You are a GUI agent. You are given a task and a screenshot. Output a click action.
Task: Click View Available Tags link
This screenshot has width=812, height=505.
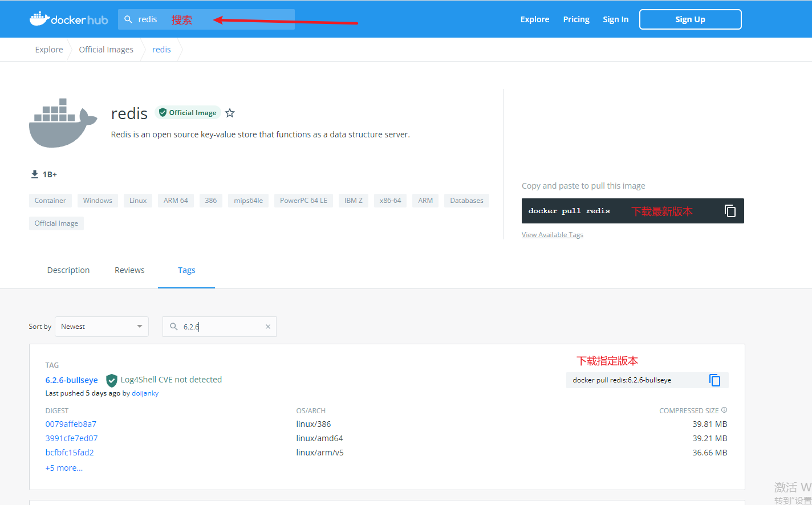pyautogui.click(x=553, y=235)
